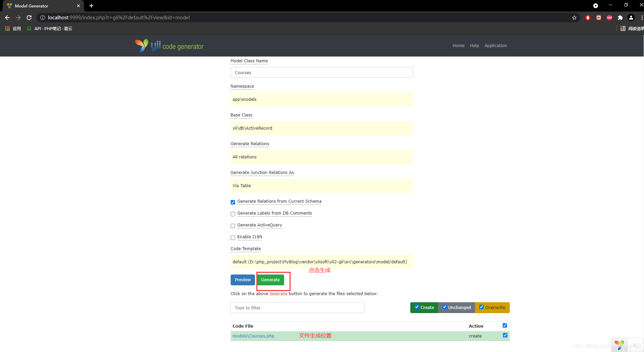View site information icon in address bar
Image resolution: width=644 pixels, height=352 pixels.
point(43,18)
